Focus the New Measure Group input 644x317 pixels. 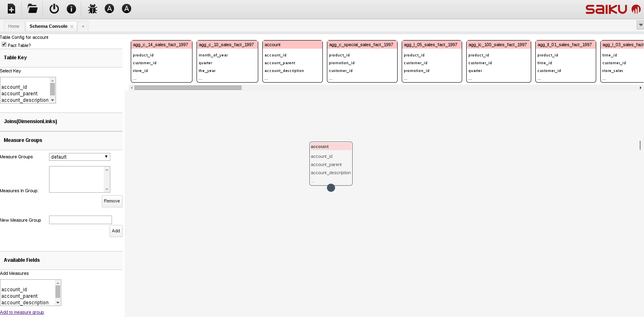(80, 220)
